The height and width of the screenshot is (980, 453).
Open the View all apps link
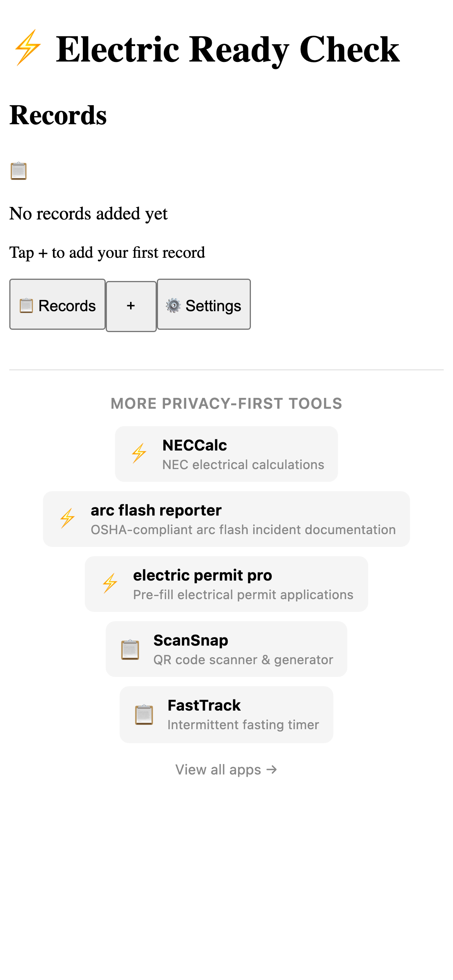tap(226, 769)
